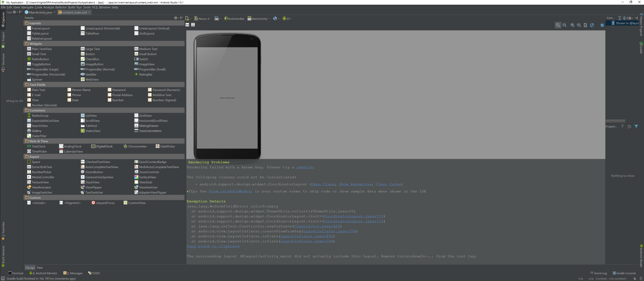Select CheckBox widget in the palette
Image resolution: width=644 pixels, height=281 pixels.
[x=92, y=59]
